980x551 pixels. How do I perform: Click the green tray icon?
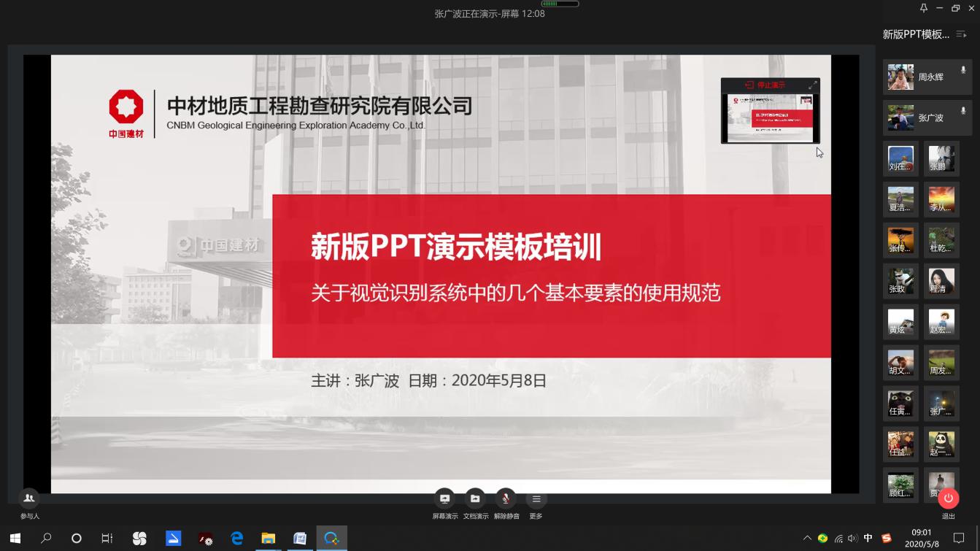[822, 539]
